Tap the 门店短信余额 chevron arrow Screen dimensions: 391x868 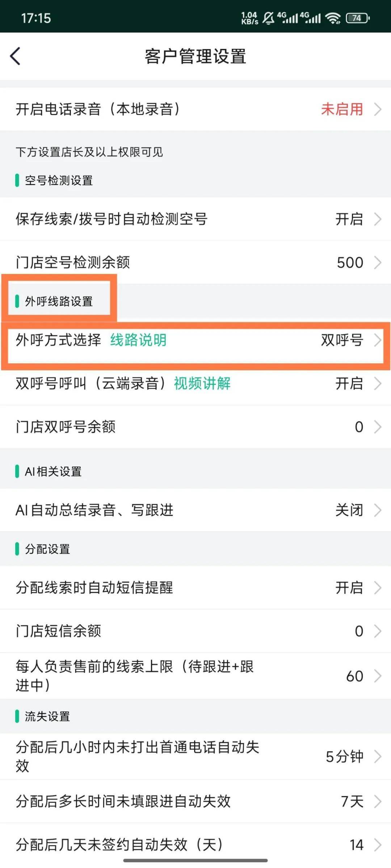coord(378,631)
